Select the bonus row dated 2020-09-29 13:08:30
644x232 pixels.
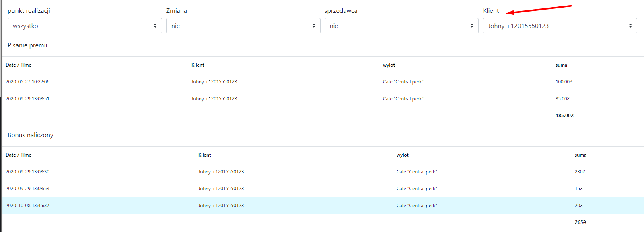tap(27, 172)
